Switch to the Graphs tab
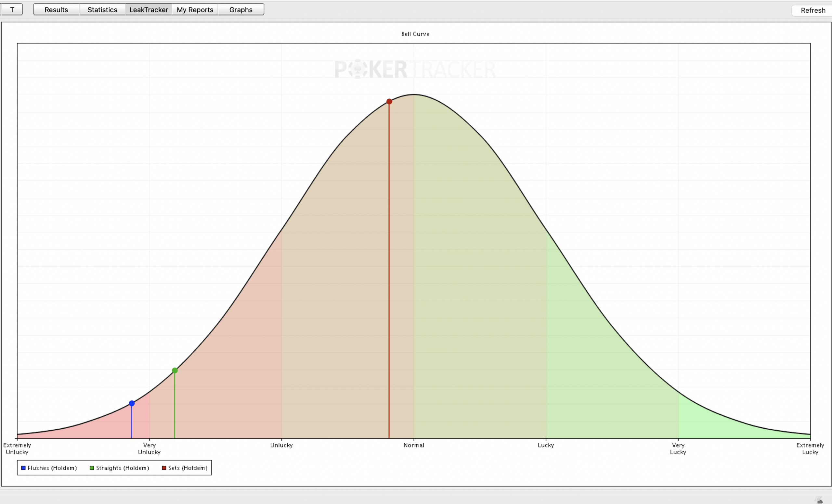832x504 pixels. point(241,9)
